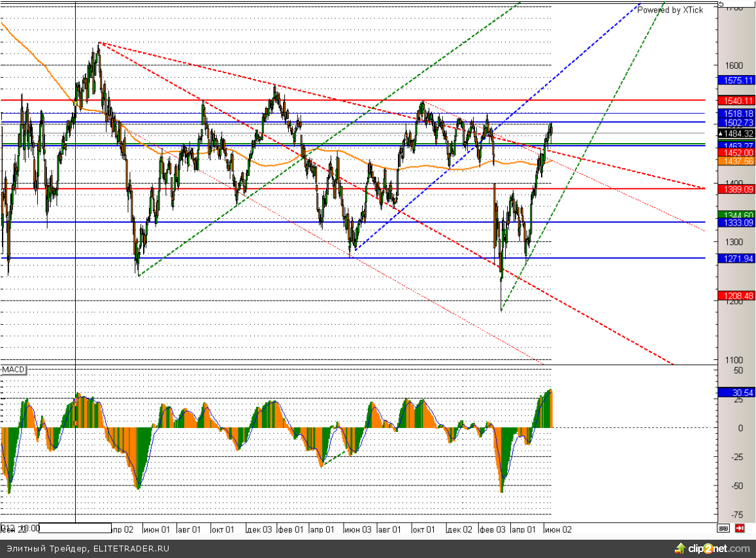Screen dimensions: 756x558
Task: Select the blue 1575.11 price label
Action: [x=736, y=80]
